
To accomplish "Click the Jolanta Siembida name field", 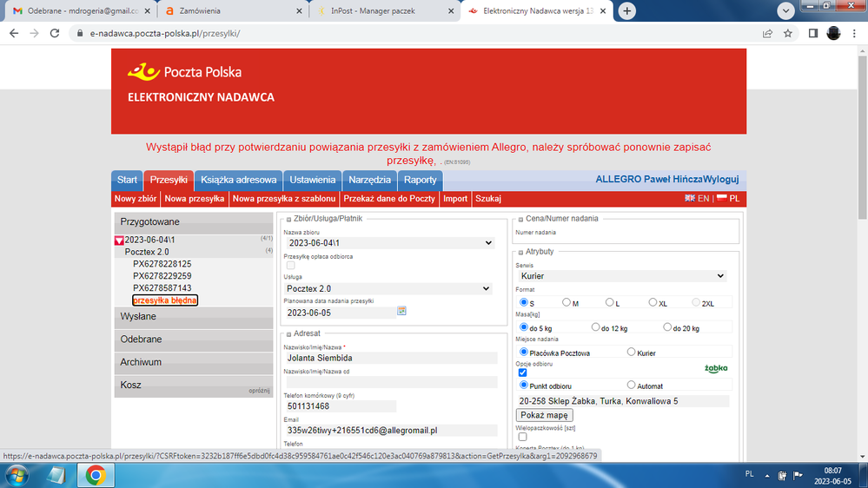I will 391,358.
